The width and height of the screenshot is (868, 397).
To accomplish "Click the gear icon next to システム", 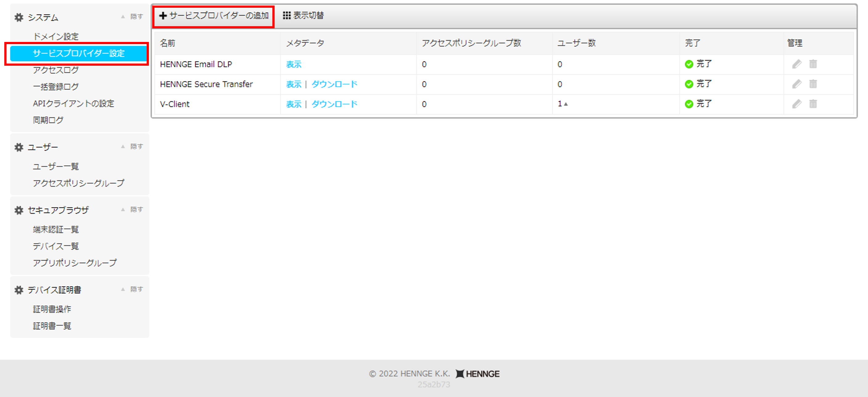I will [19, 17].
